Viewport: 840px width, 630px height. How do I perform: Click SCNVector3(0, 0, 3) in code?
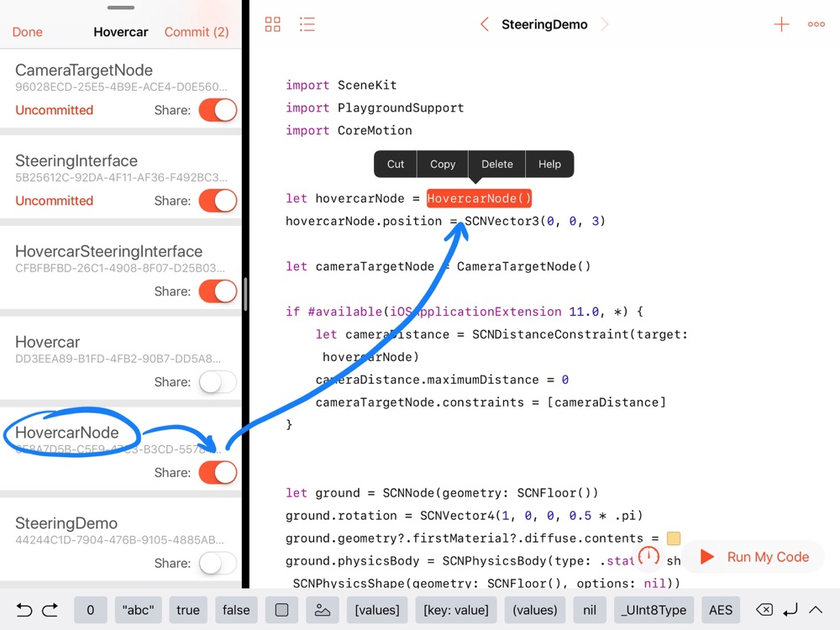click(x=534, y=221)
